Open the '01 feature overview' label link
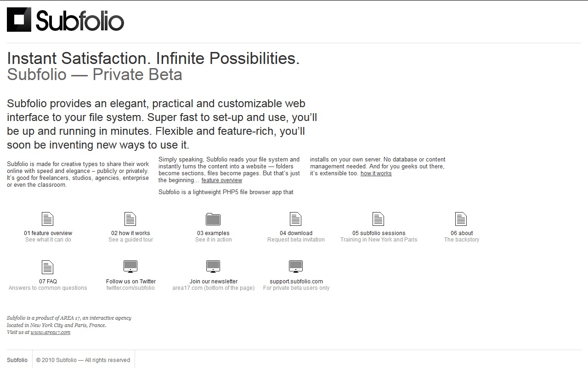Image resolution: width=588 pixels, height=368 pixels. click(x=48, y=233)
